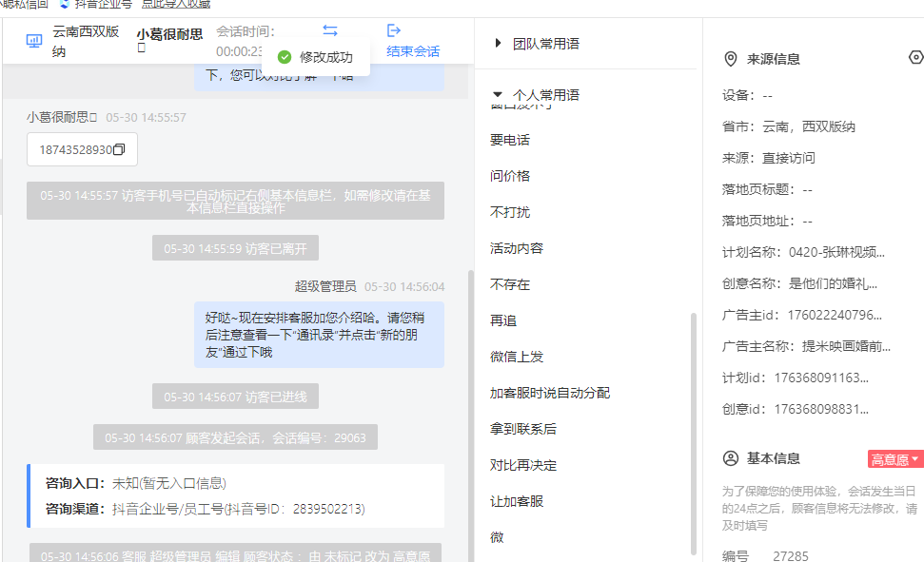Click the computer monitor visitor icon
Screen dimensions: 924x562
coord(34,41)
